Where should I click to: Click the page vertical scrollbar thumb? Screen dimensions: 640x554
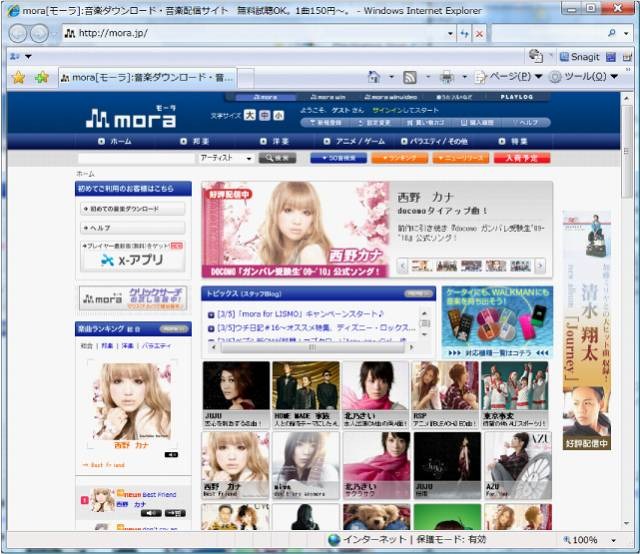coord(627,152)
